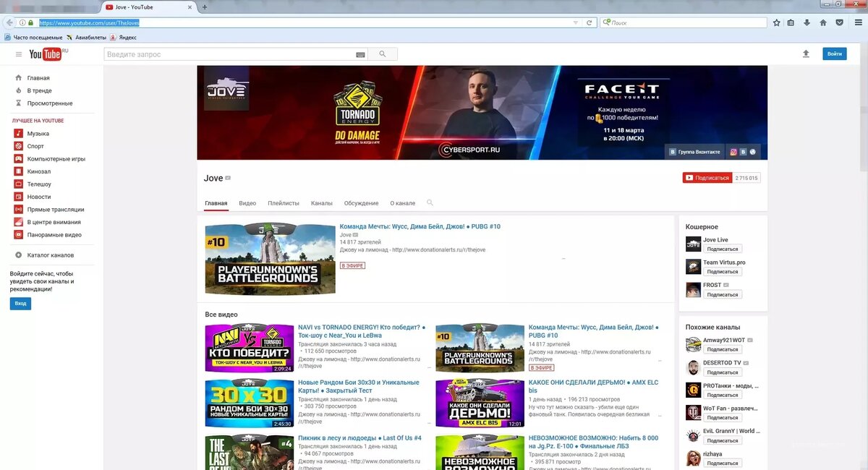This screenshot has width=868, height=470.
Task: Click browser back button
Action: click(x=9, y=22)
